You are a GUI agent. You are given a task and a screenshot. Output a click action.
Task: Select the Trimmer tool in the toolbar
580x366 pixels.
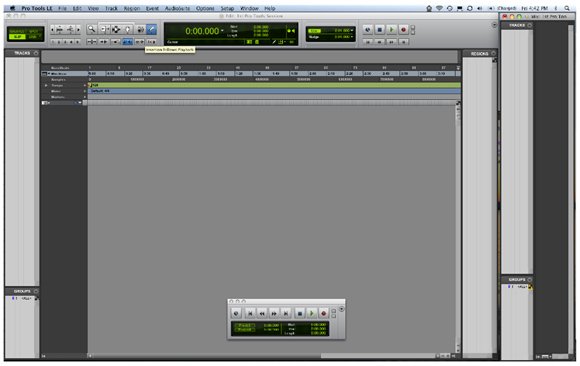(104, 29)
